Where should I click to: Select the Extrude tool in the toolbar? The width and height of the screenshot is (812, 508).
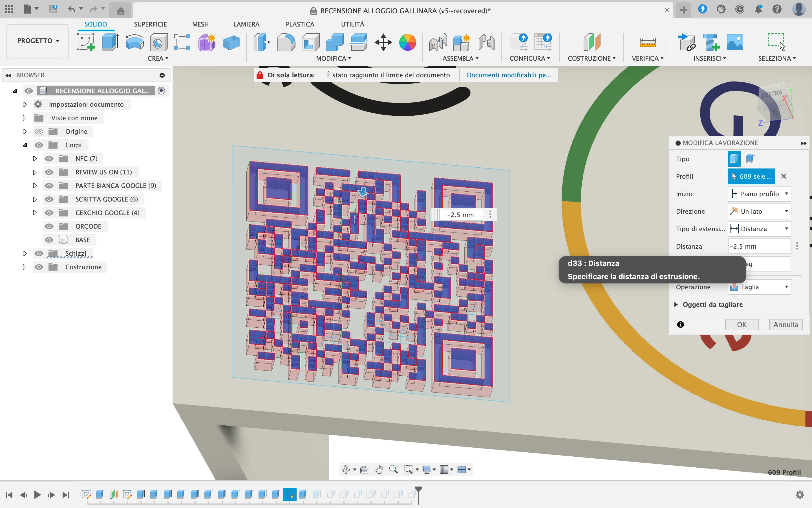(x=111, y=42)
